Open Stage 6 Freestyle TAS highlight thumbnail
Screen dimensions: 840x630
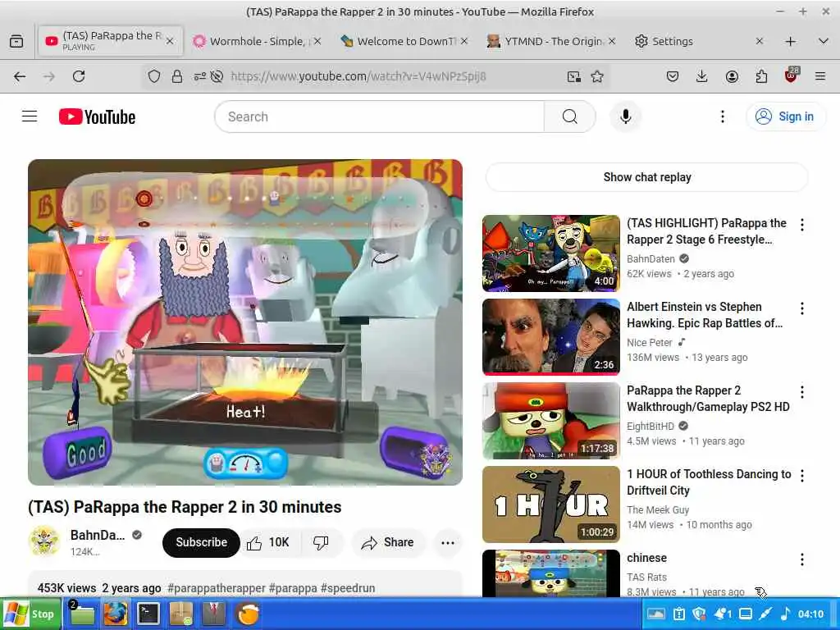click(550, 253)
